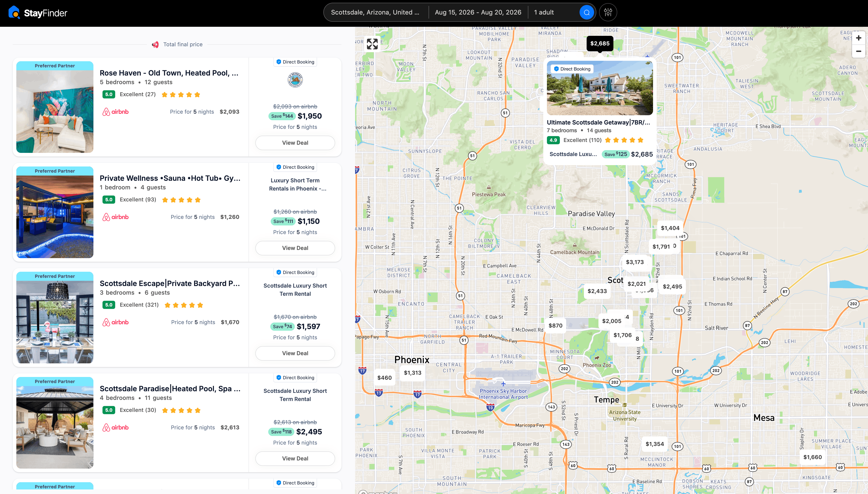Select the $1,313 map price marker
The height and width of the screenshot is (494, 868).
[x=412, y=373]
